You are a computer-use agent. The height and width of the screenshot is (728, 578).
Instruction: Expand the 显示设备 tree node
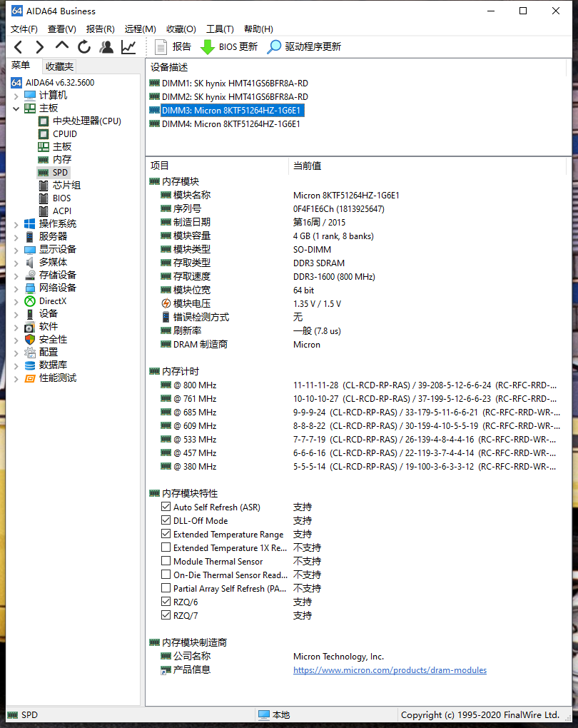tap(16, 250)
